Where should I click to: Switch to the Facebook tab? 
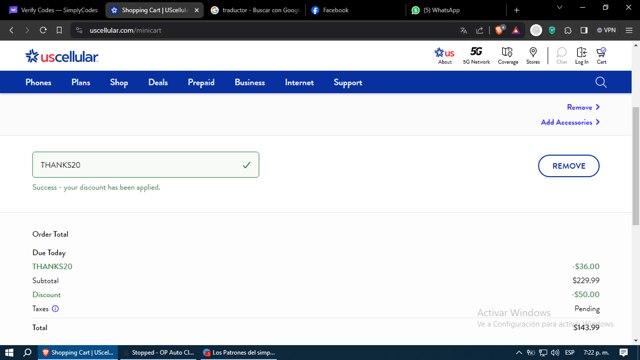(355, 10)
